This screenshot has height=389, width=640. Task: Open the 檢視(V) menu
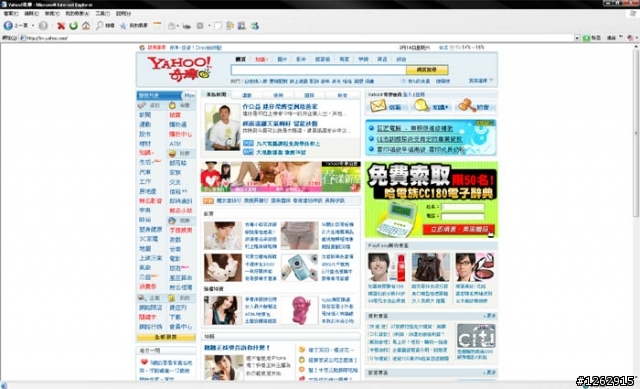[x=52, y=13]
